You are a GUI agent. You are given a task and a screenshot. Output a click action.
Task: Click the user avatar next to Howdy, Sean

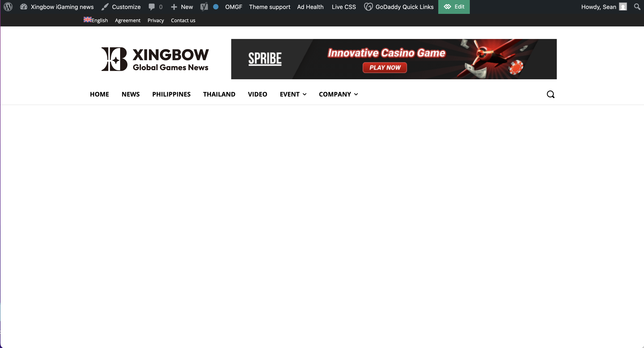pos(623,7)
